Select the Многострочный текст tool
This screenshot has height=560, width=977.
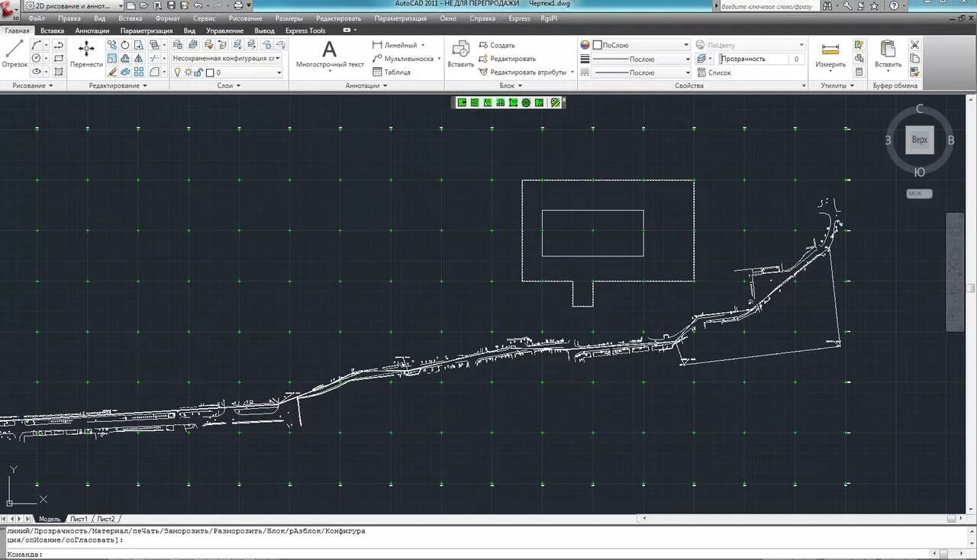pyautogui.click(x=330, y=54)
